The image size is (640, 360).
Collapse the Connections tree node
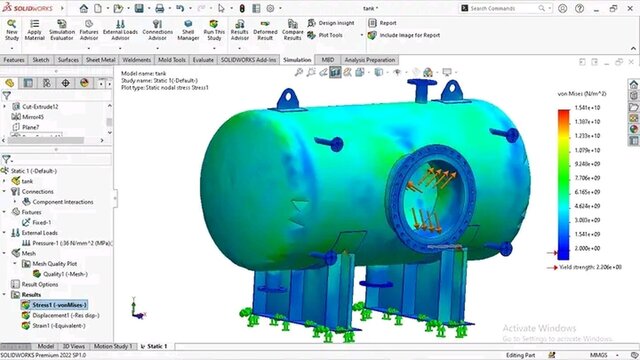[x=4, y=191]
